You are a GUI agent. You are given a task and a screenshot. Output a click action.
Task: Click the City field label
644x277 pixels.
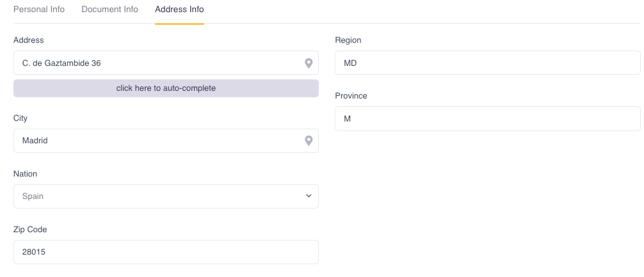(x=20, y=118)
